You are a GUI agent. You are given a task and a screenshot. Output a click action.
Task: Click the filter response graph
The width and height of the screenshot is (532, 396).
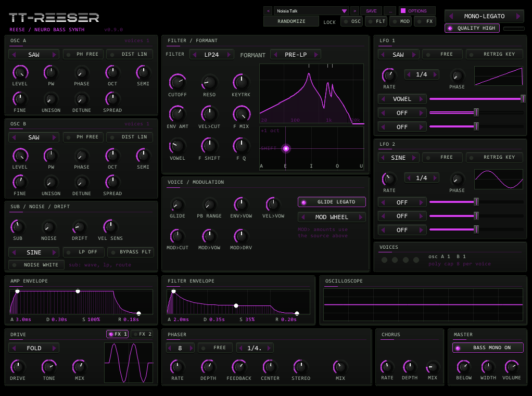pos(311,94)
